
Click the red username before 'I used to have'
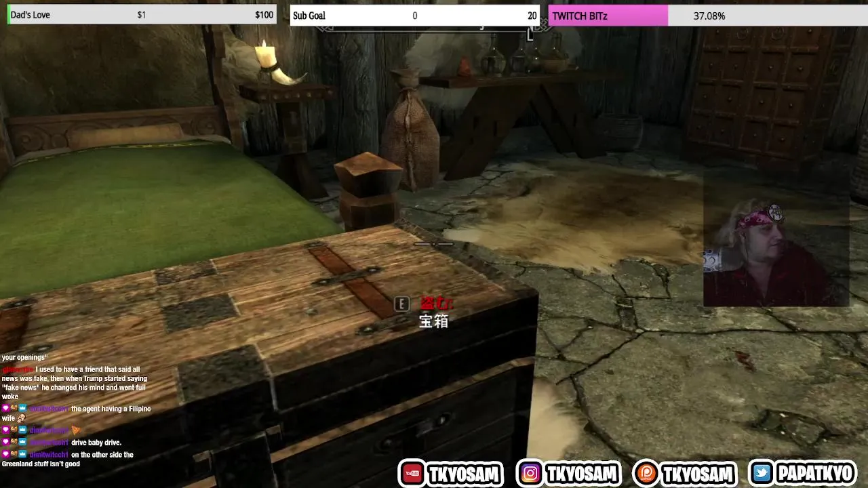[18, 369]
